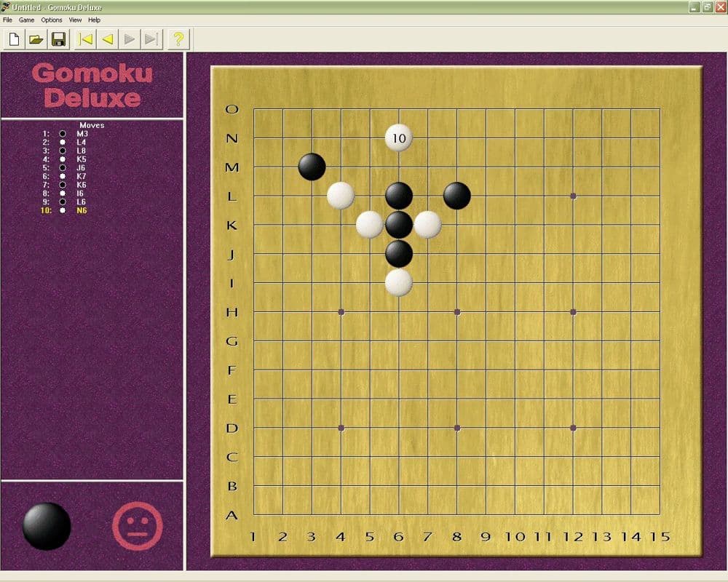Place a stone on star point D4
728x582 pixels.
[341, 428]
